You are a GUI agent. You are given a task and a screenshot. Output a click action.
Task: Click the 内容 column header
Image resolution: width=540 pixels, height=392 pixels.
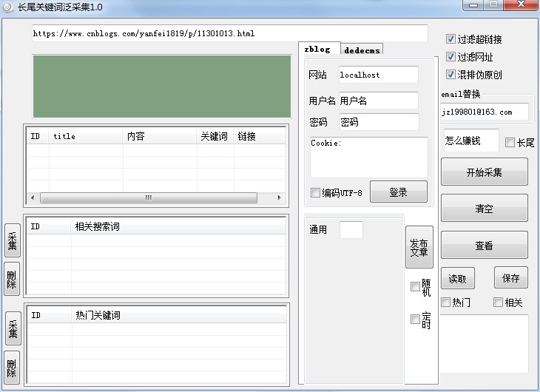160,136
